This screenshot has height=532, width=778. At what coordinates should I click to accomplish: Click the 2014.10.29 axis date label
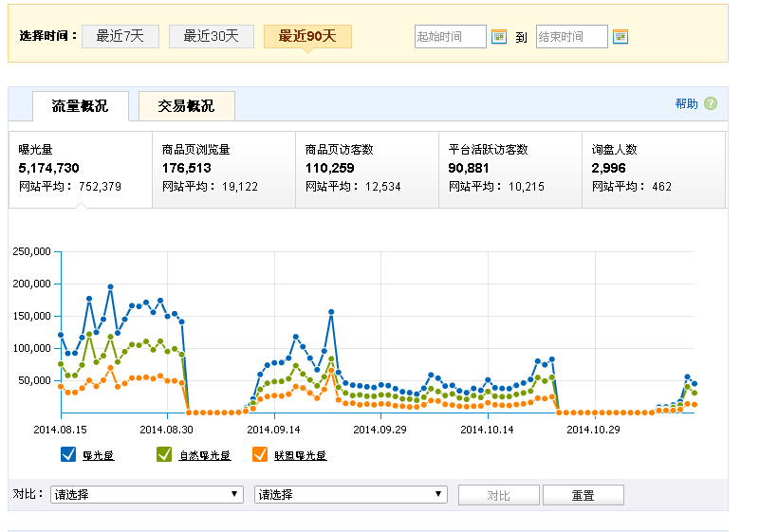[x=593, y=430]
